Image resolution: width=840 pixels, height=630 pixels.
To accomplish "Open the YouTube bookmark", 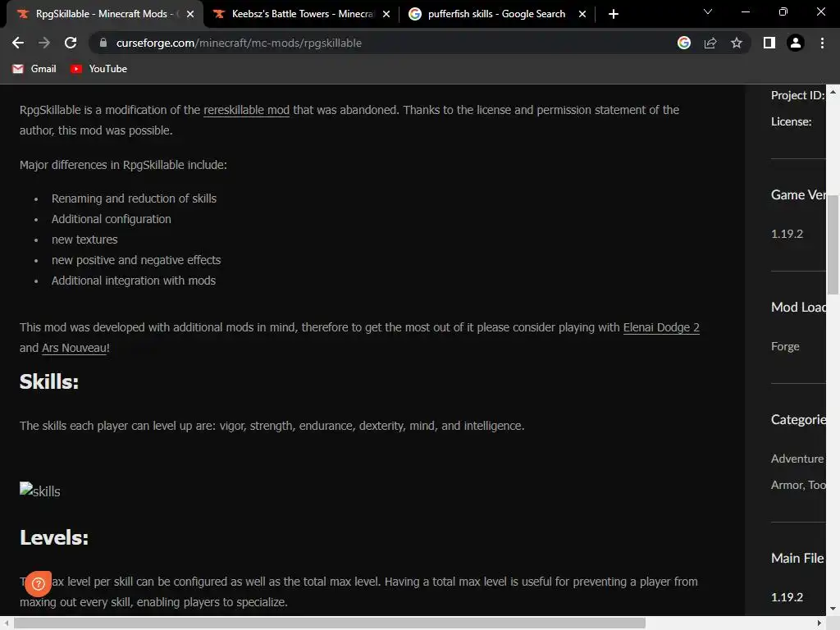I will tap(99, 69).
